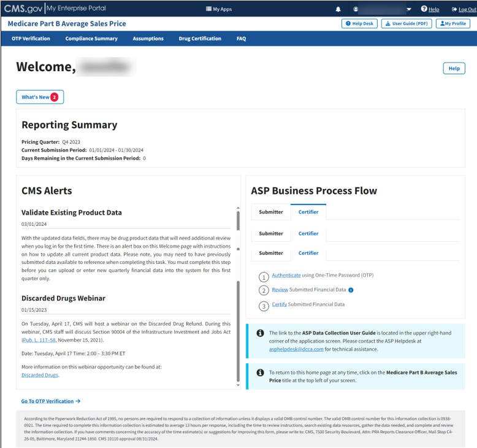Click the 01/15/2023 alert date
Viewport: 477px width, 448px height.
pos(34,310)
